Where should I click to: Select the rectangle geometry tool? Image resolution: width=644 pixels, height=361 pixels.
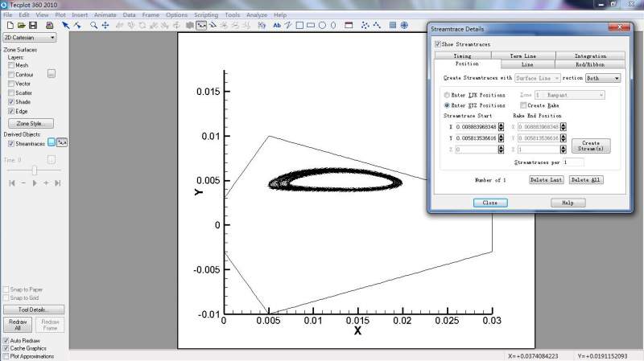[x=311, y=26]
